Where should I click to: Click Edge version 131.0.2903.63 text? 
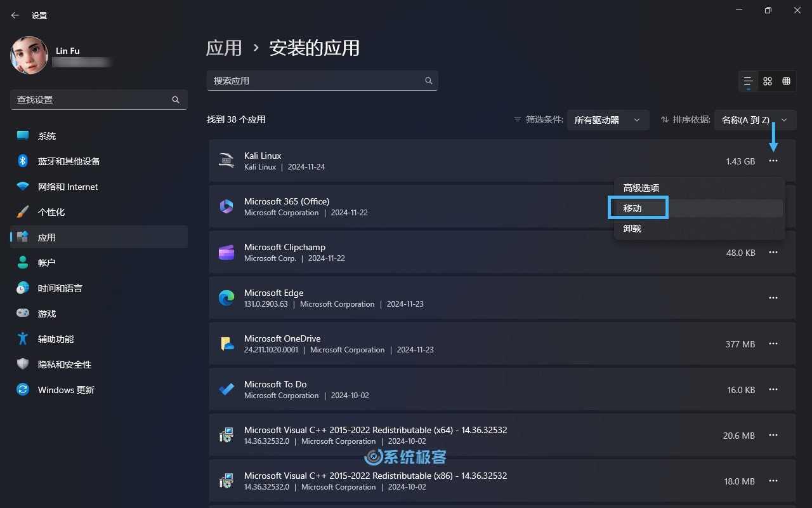(x=266, y=304)
